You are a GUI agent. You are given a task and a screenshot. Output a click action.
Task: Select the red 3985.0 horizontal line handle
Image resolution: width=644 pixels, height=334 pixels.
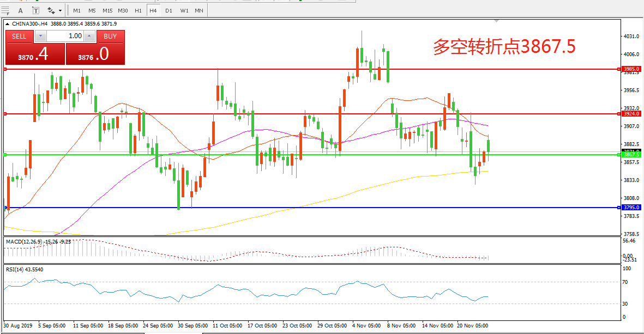point(5,69)
